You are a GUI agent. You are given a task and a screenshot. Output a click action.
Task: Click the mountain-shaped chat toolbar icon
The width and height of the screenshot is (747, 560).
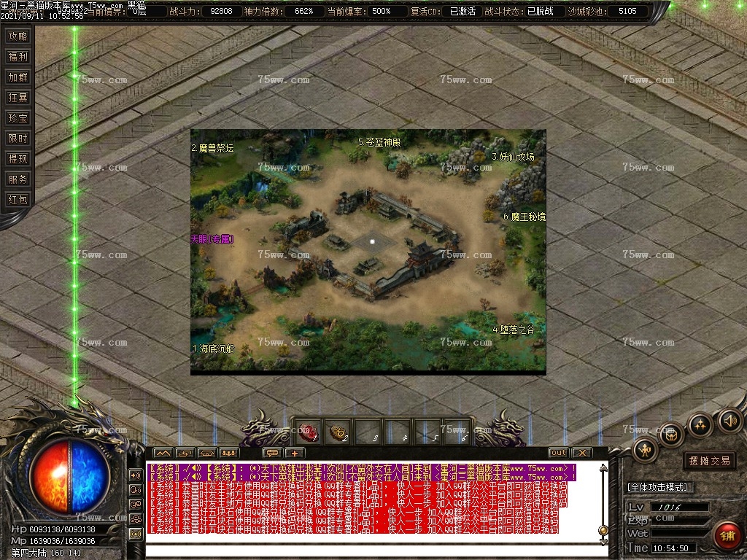(163, 453)
